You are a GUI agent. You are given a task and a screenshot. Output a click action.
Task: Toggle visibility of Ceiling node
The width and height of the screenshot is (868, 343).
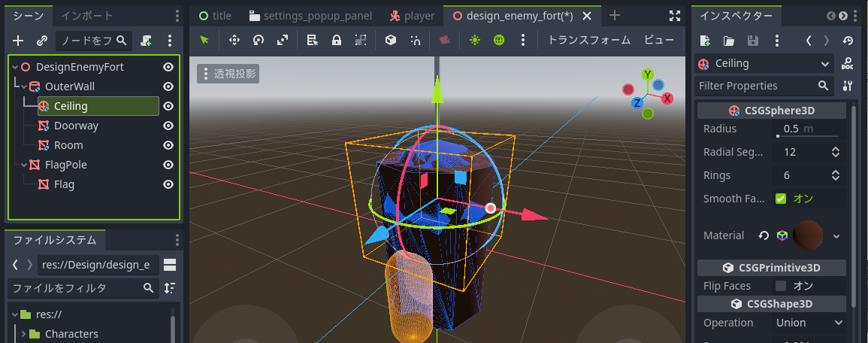coord(168,106)
